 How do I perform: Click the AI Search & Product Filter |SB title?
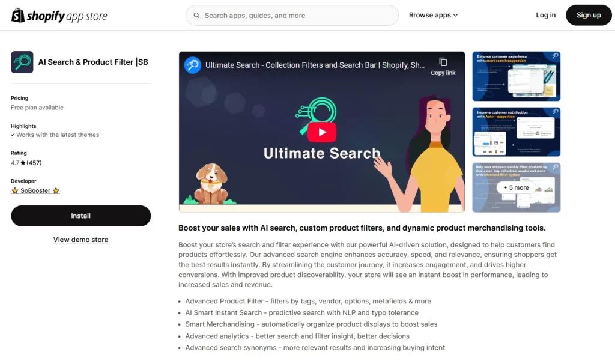[93, 62]
